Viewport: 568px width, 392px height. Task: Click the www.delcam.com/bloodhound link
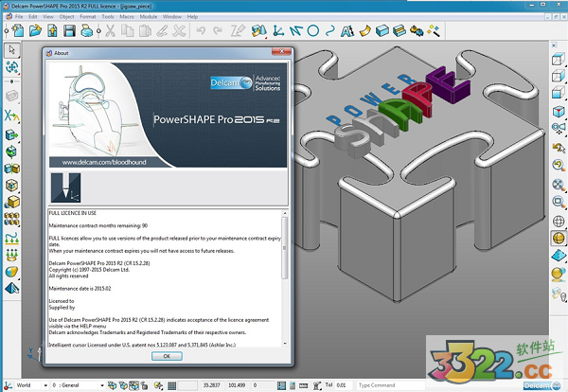pos(95,162)
